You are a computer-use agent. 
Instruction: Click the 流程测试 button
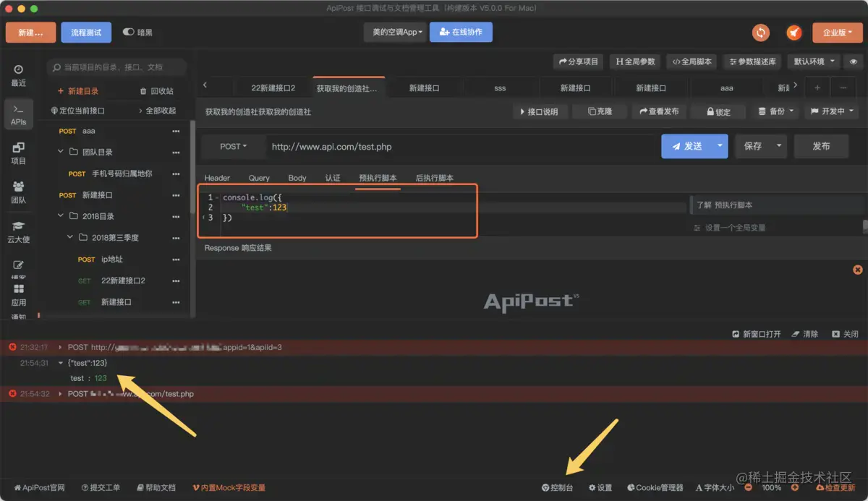[86, 33]
